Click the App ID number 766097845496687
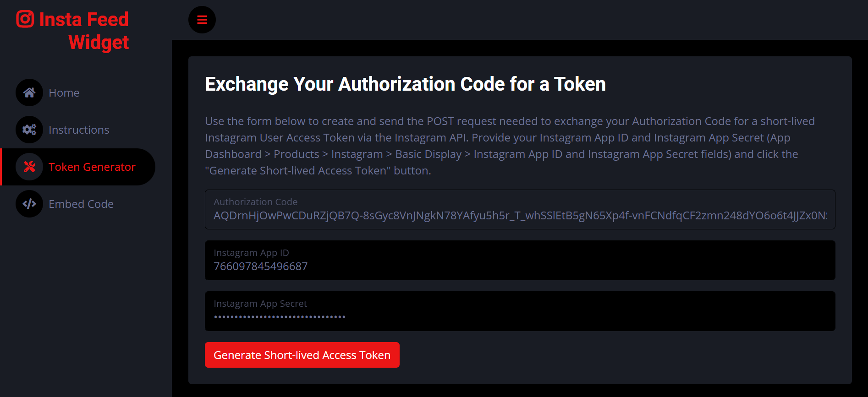Image resolution: width=868 pixels, height=397 pixels. coord(260,266)
